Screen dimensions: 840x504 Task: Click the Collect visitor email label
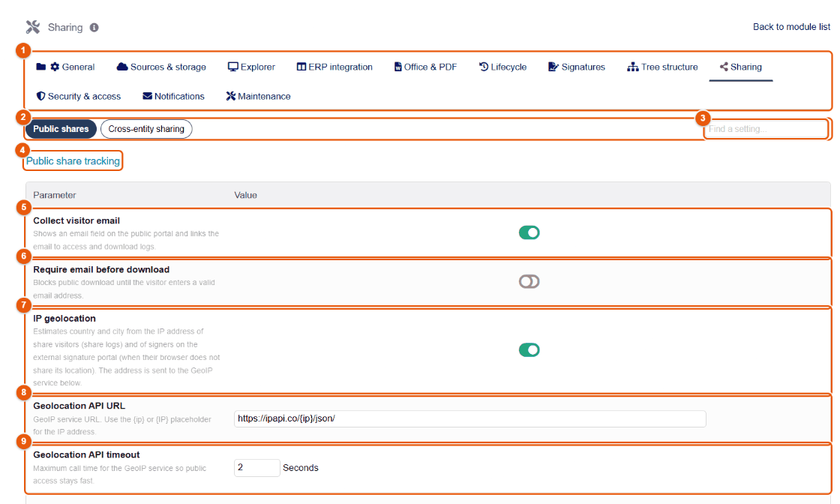click(x=76, y=220)
